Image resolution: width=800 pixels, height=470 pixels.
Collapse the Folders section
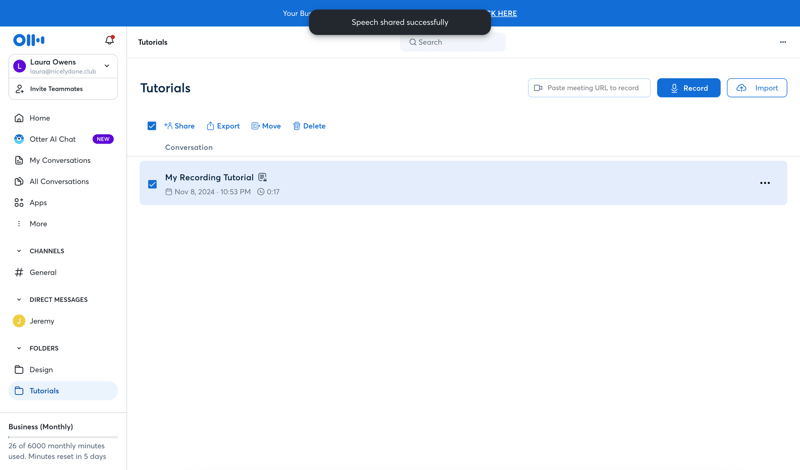click(x=19, y=348)
